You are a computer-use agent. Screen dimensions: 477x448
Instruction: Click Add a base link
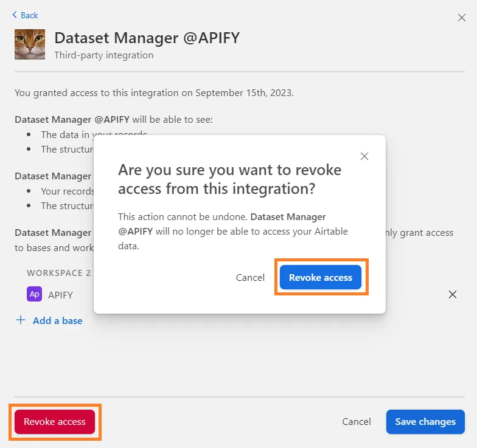(57, 321)
